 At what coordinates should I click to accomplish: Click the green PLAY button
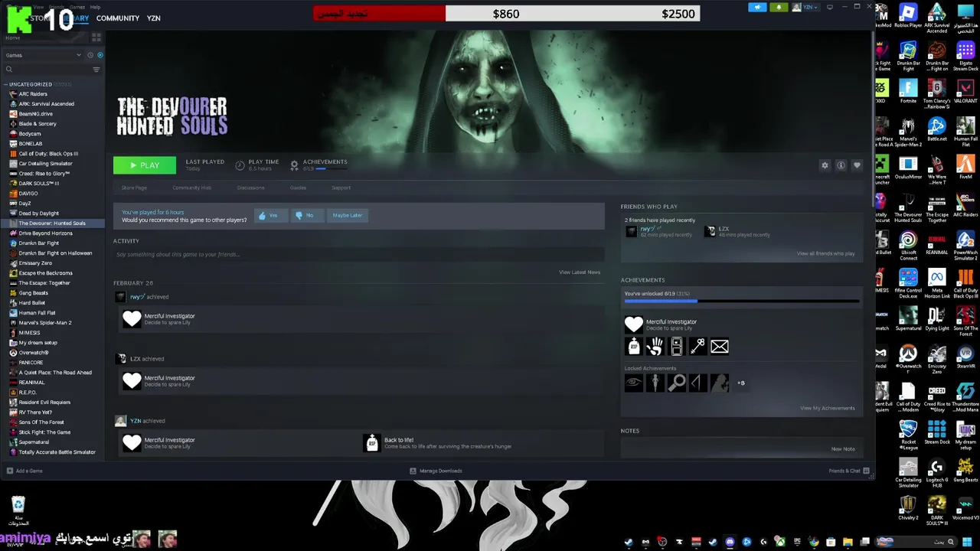click(144, 165)
